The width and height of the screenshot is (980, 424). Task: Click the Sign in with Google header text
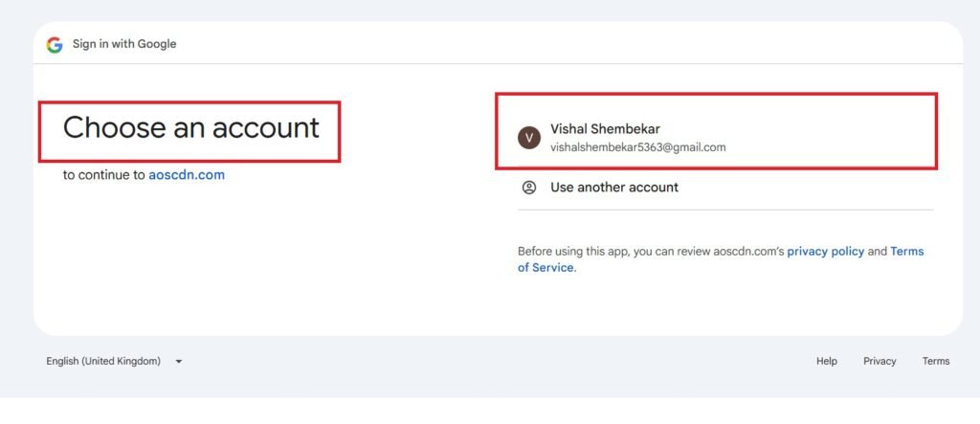click(124, 44)
